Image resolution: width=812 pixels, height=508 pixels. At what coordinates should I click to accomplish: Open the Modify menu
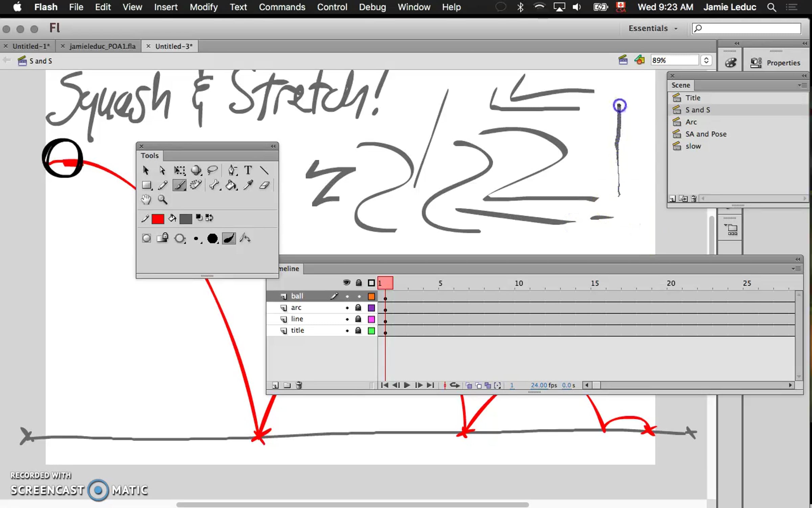[x=203, y=7]
